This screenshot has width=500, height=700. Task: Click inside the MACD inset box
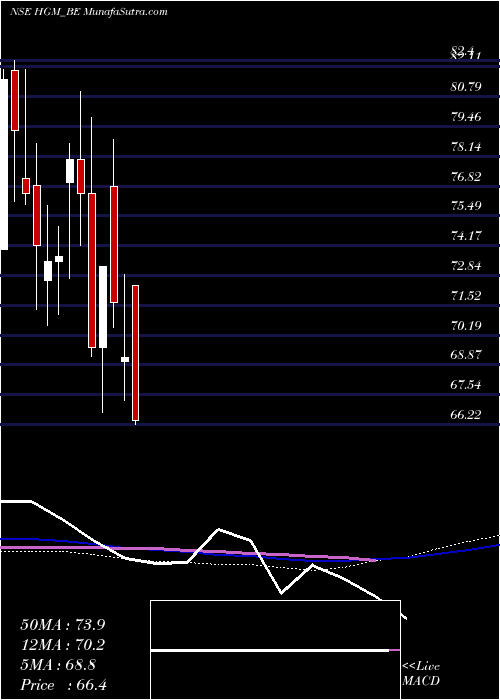(x=275, y=650)
